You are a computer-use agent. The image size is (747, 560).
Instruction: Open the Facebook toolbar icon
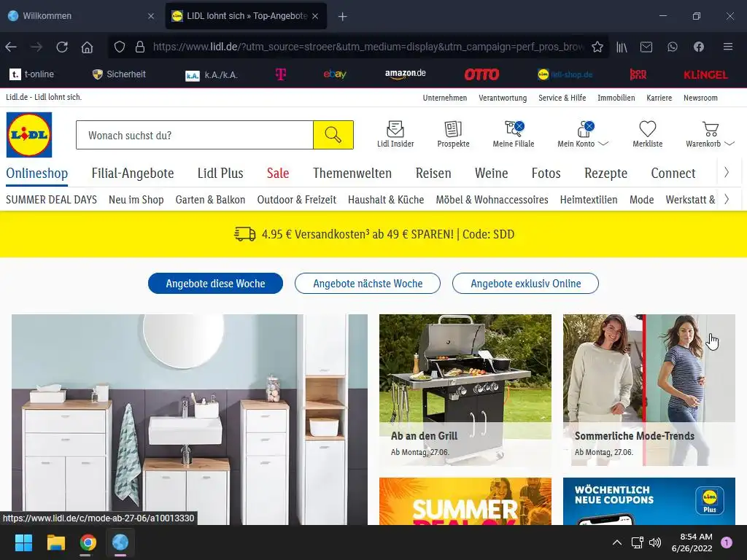(x=698, y=47)
